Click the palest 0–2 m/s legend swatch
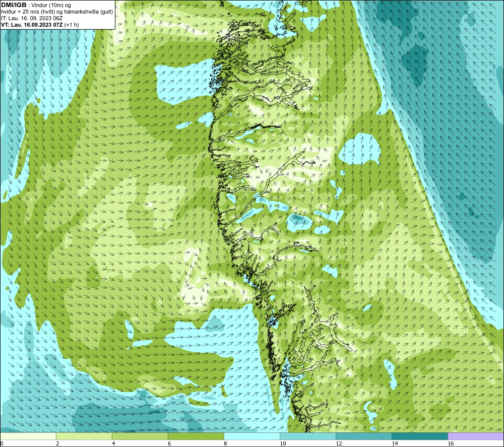 pos(28,436)
